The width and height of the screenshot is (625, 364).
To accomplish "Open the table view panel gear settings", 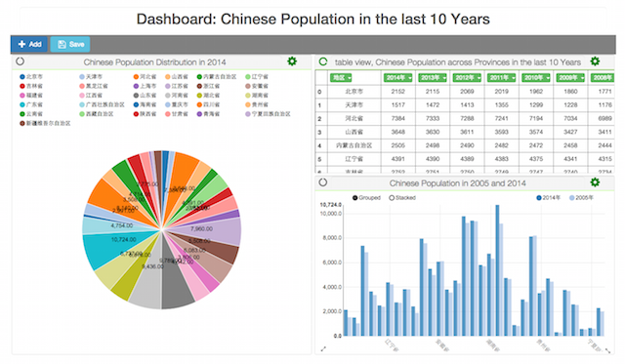I will tap(595, 61).
